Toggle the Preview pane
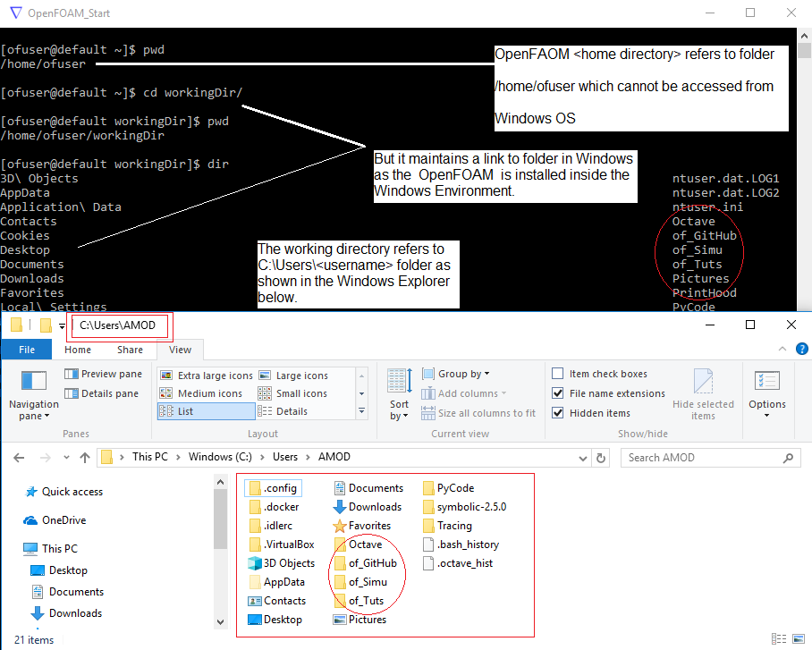Screen dimensions: 812x650 [x=103, y=374]
